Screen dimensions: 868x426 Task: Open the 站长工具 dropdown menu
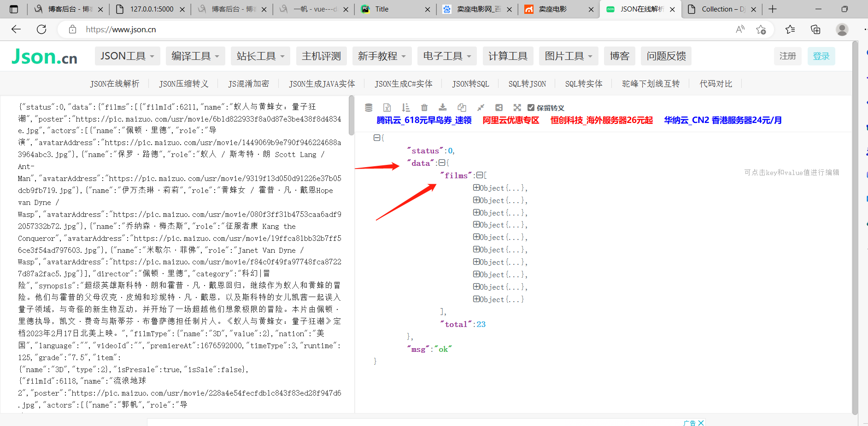click(x=261, y=56)
